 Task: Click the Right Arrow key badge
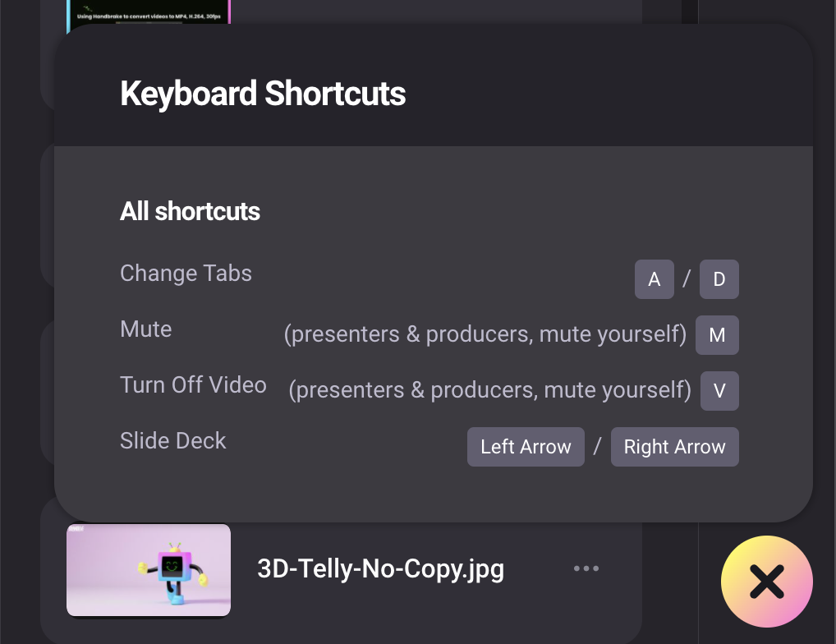pyautogui.click(x=674, y=447)
